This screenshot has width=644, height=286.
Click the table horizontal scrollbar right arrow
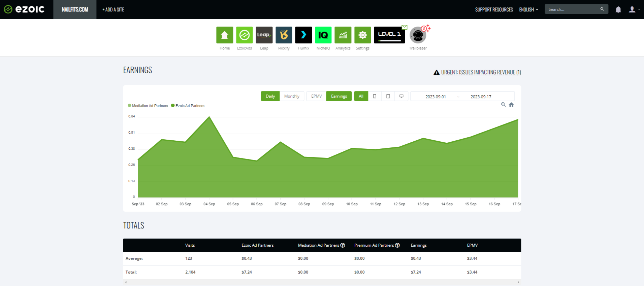(518, 282)
